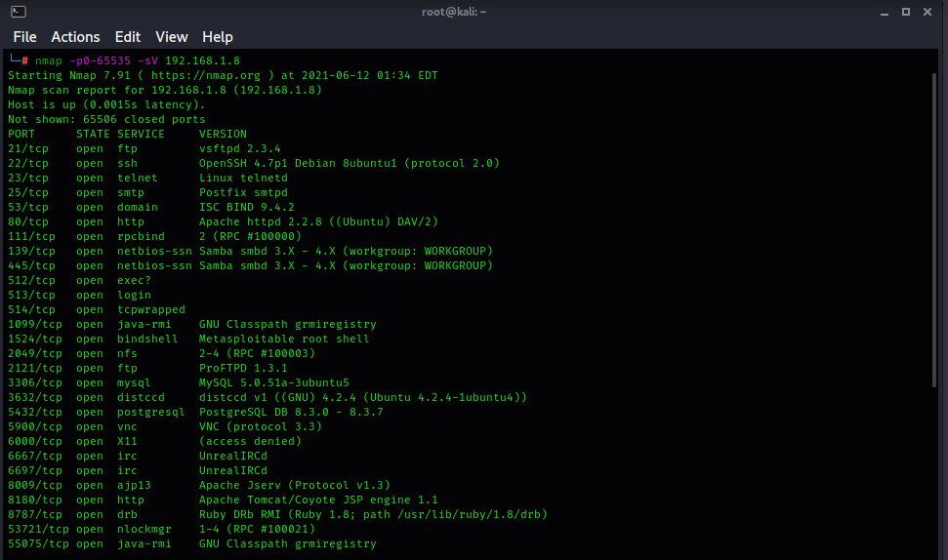Image resolution: width=948 pixels, height=560 pixels.
Task: Click the 'nlockmgr' service text
Action: click(x=144, y=529)
